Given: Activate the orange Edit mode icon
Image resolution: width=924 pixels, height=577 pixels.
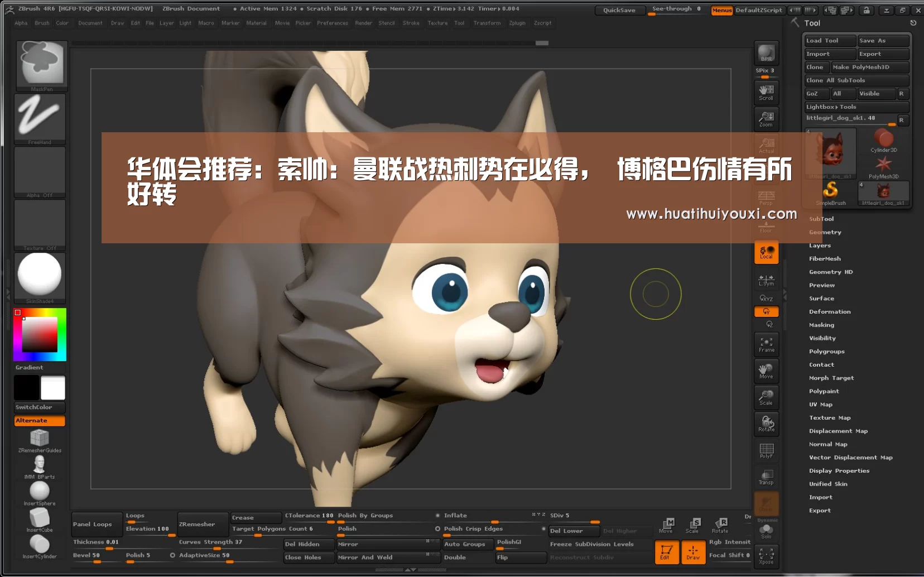Looking at the screenshot, I should 667,552.
